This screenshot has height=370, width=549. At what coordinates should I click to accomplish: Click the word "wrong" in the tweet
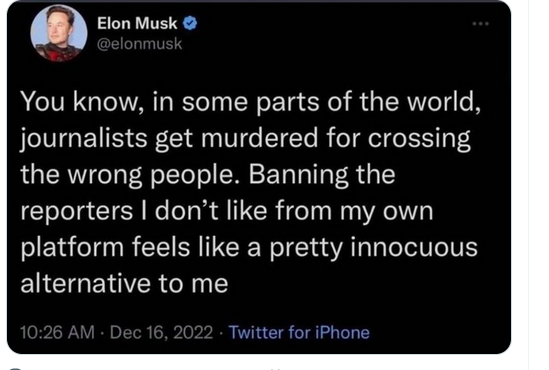click(105, 175)
